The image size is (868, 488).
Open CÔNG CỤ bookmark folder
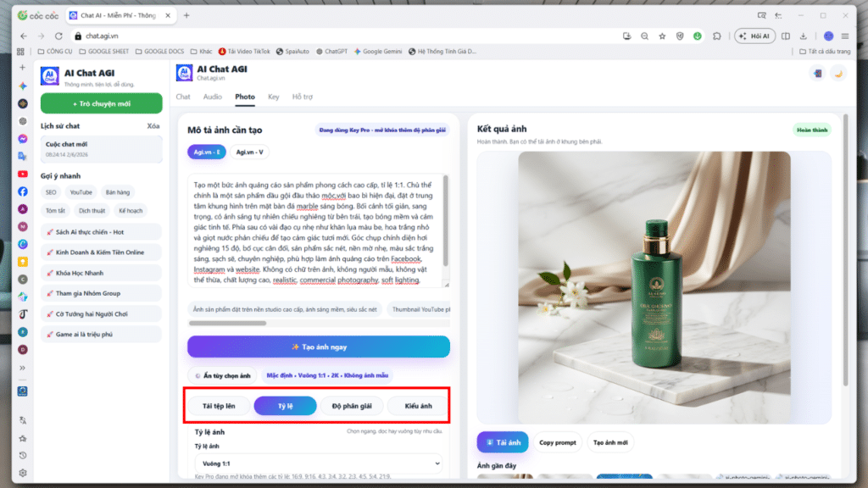55,52
